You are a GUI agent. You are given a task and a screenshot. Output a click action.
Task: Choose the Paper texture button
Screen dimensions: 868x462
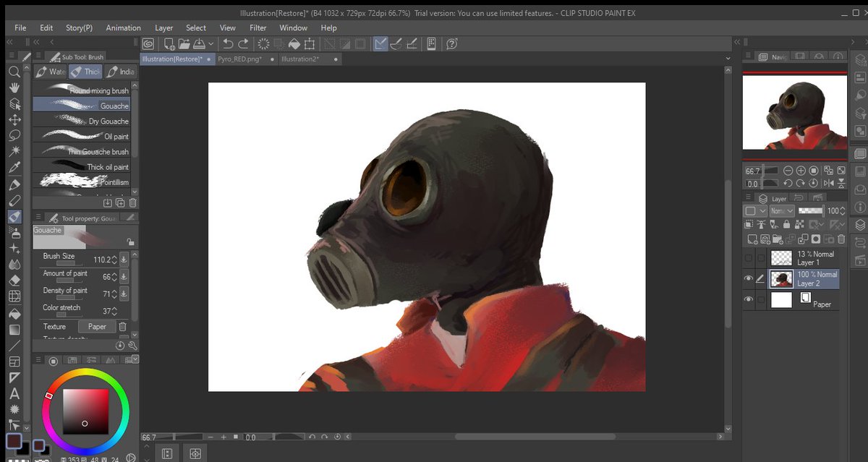click(x=97, y=326)
